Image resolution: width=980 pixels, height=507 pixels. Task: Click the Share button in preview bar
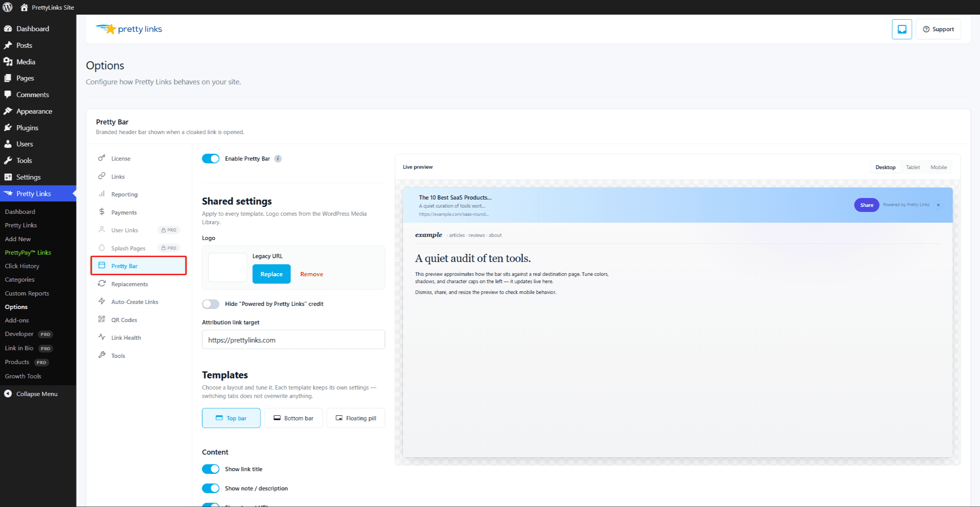pos(867,205)
